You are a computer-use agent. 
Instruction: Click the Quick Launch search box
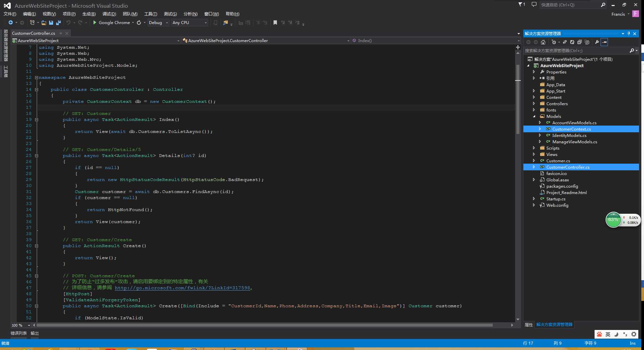tap(570, 5)
